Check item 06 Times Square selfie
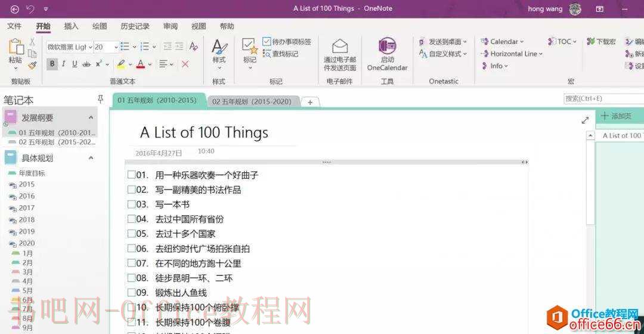 (x=131, y=248)
